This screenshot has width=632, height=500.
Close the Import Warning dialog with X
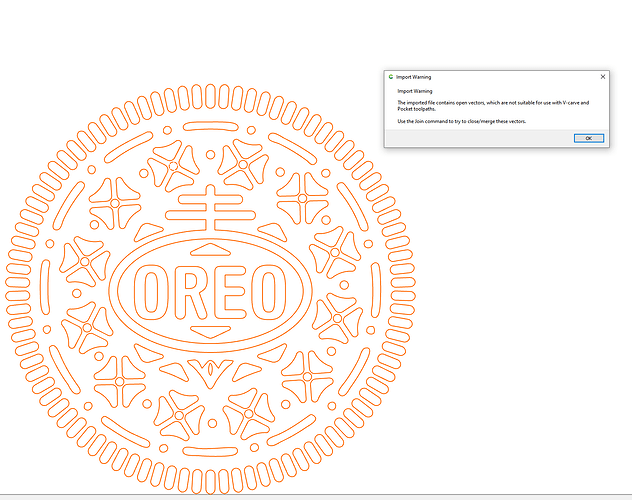pyautogui.click(x=603, y=77)
